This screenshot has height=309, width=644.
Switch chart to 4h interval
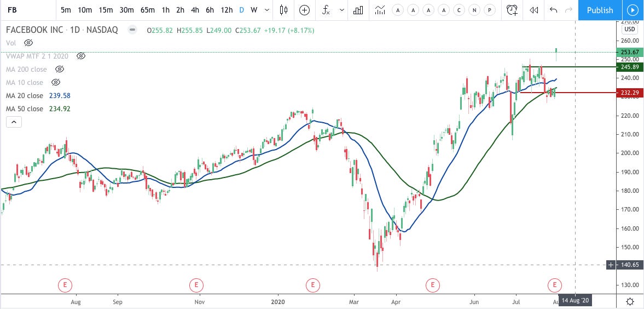195,10
